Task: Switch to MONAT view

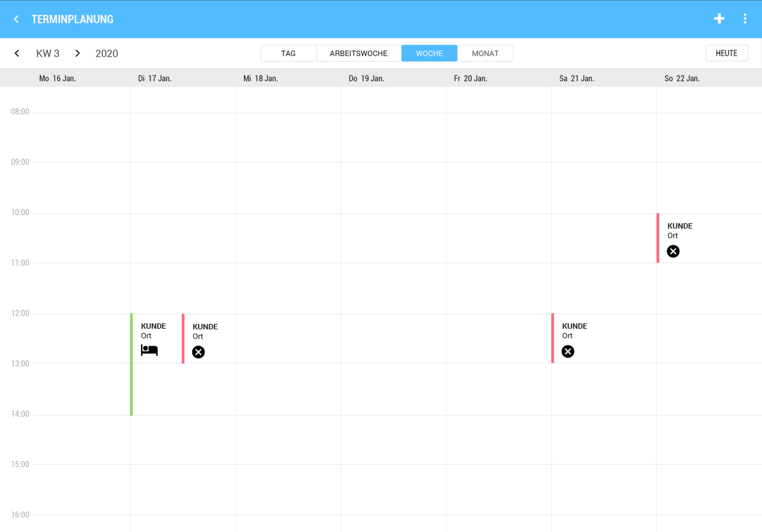Action: pos(485,53)
